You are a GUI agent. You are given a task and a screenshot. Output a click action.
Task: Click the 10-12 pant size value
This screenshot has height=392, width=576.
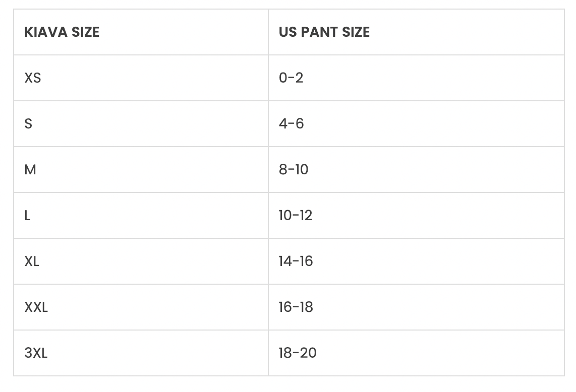296,216
